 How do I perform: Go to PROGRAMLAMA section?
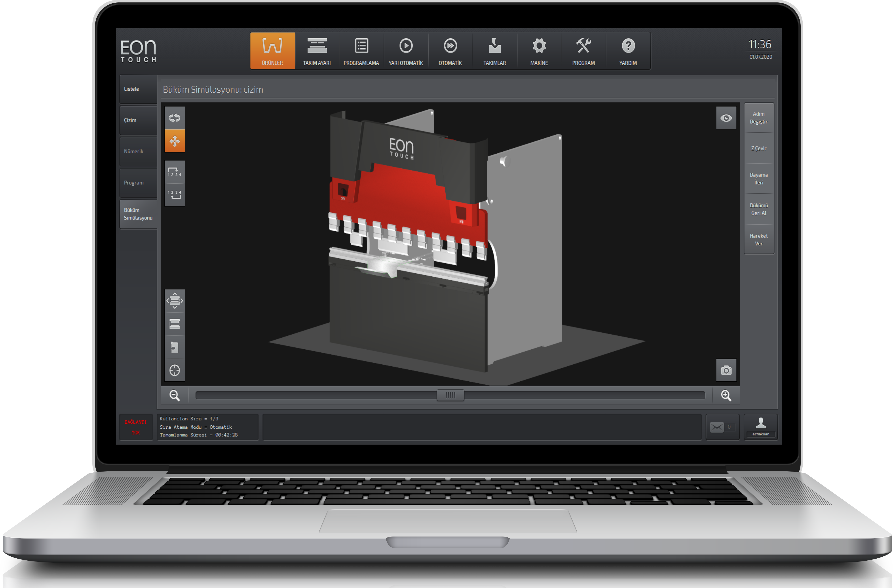[x=361, y=51]
